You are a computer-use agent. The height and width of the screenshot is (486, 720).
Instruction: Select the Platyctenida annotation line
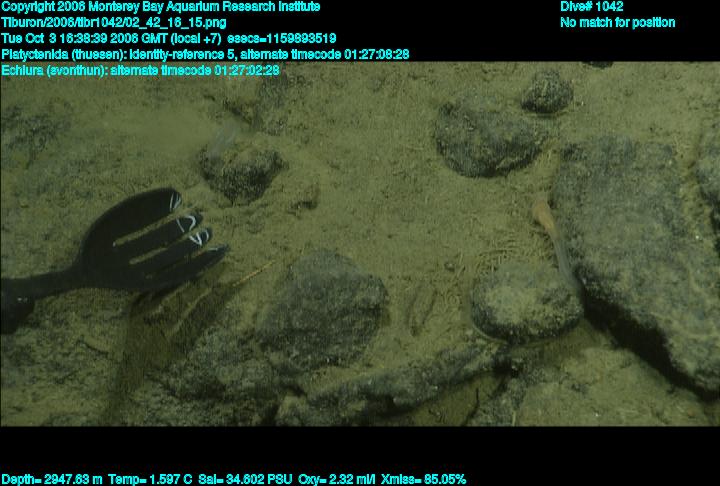[204, 54]
